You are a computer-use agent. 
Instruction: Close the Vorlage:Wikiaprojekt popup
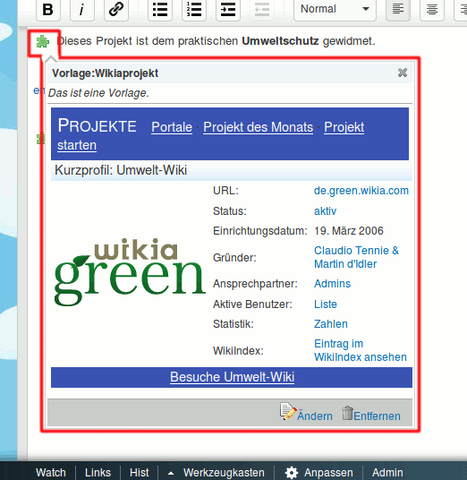coord(402,73)
